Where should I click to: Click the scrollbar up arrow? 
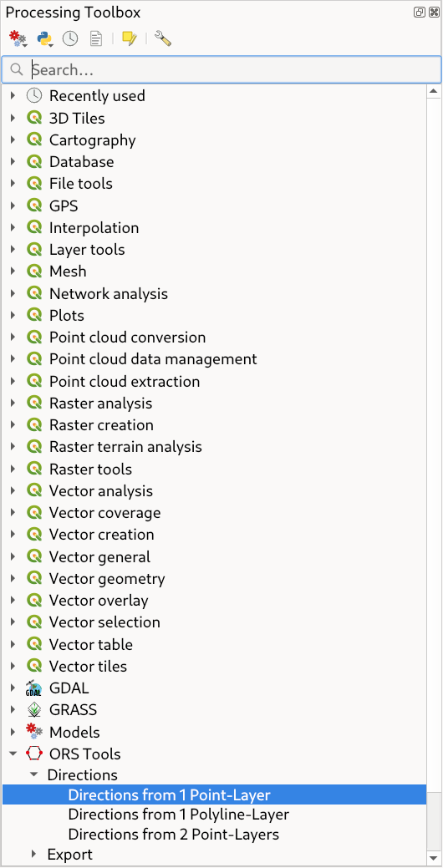[434, 91]
